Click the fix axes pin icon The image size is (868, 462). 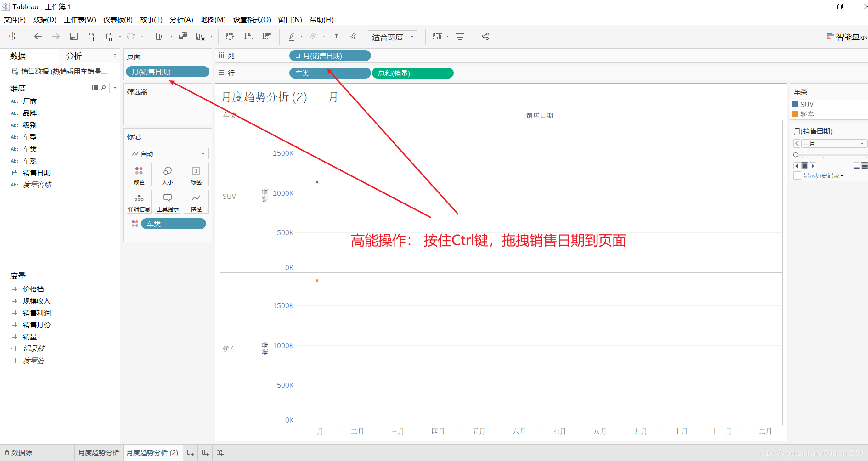pos(353,36)
